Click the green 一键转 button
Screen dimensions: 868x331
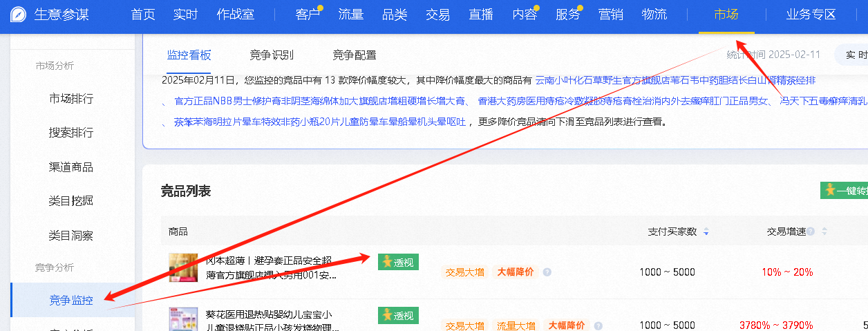844,191
